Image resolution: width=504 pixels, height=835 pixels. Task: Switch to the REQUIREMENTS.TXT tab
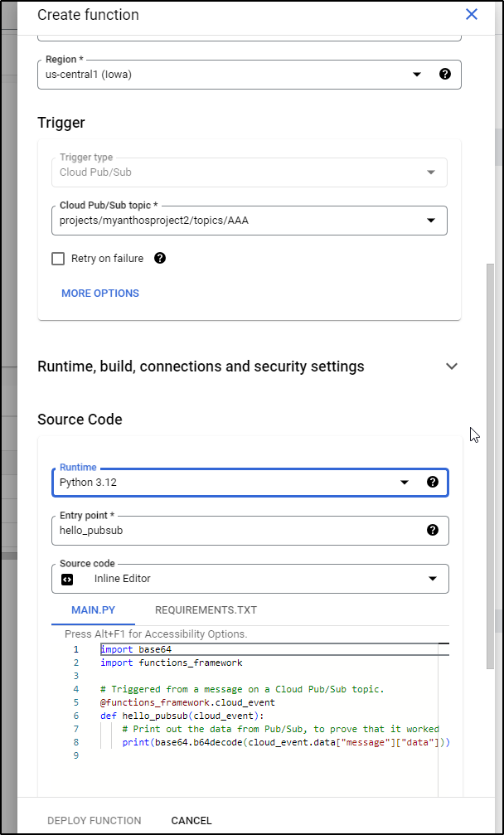[x=206, y=610]
